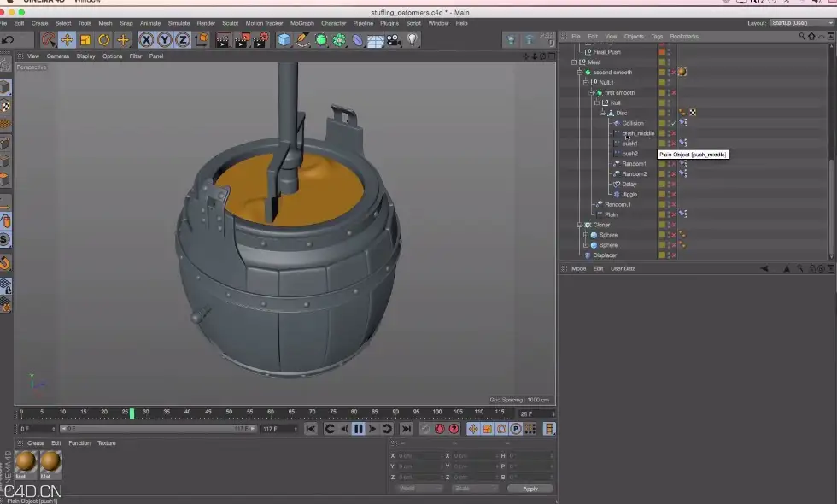The height and width of the screenshot is (504, 837).
Task: Add a Light object
Action: tap(413, 40)
